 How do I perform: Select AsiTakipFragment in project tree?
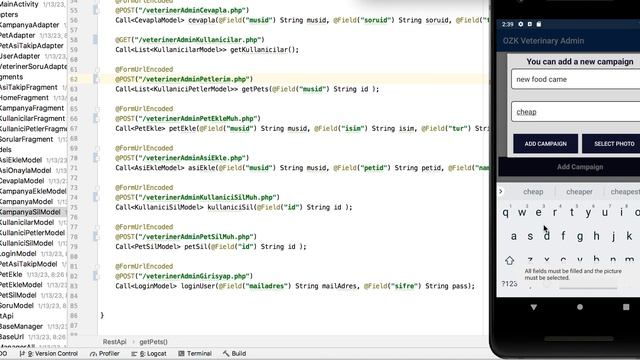[x=29, y=87]
